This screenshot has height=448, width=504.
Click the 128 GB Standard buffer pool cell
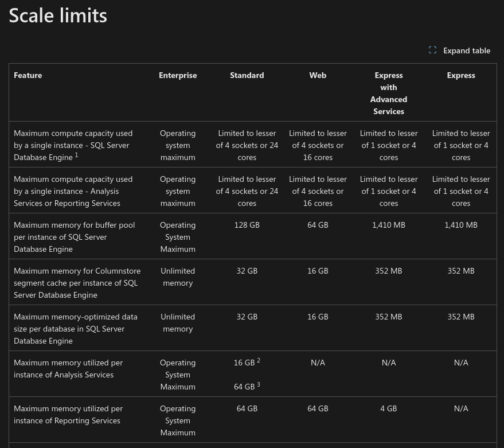click(x=247, y=225)
